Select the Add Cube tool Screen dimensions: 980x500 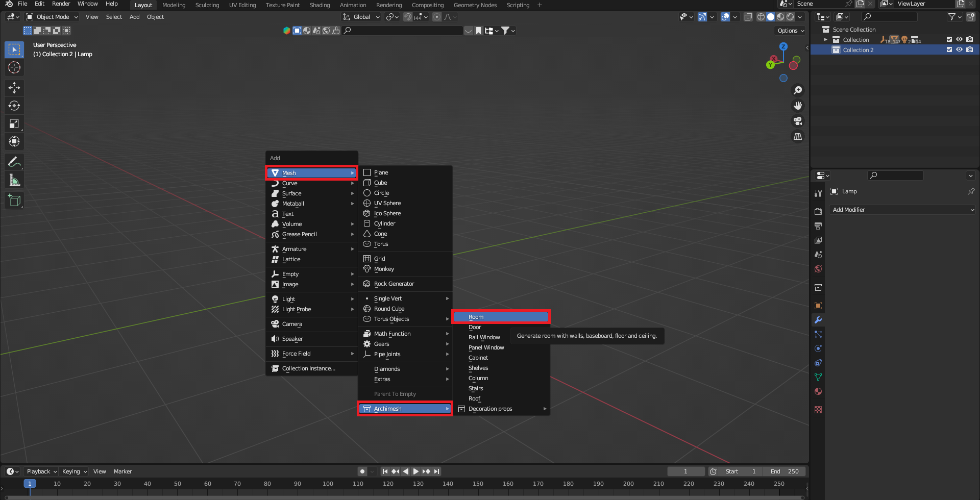(14, 201)
